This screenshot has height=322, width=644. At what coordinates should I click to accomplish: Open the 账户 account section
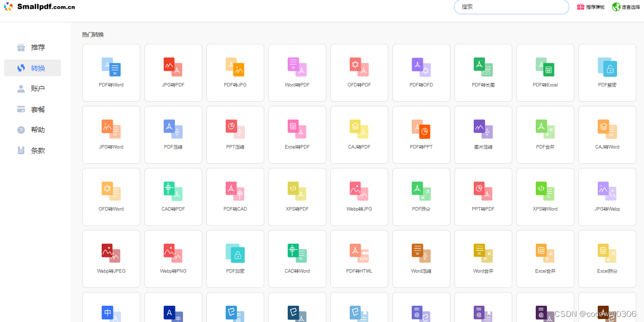(33, 89)
